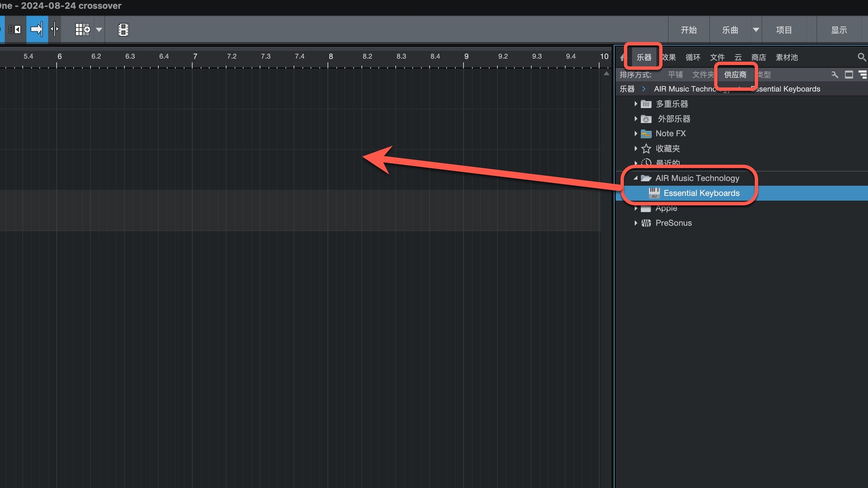Collapse the AIR Music Technology folder
868x488 pixels.
tap(636, 178)
